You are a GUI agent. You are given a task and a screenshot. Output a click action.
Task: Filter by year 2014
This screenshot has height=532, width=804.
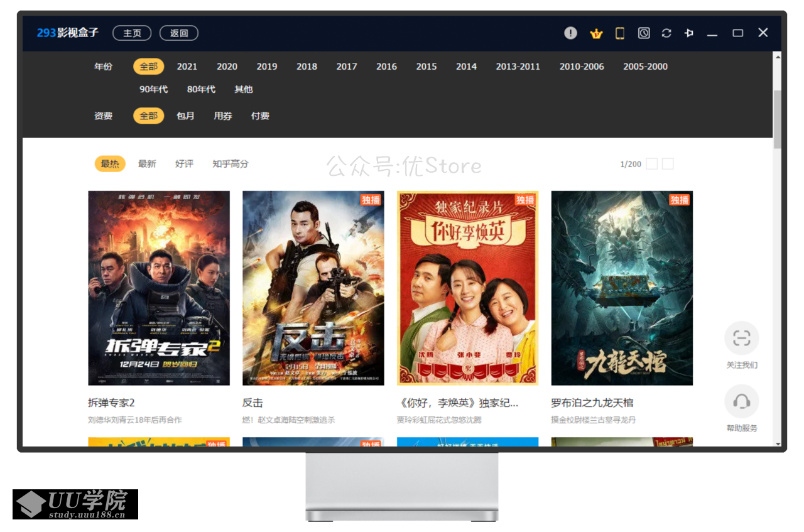click(x=466, y=66)
